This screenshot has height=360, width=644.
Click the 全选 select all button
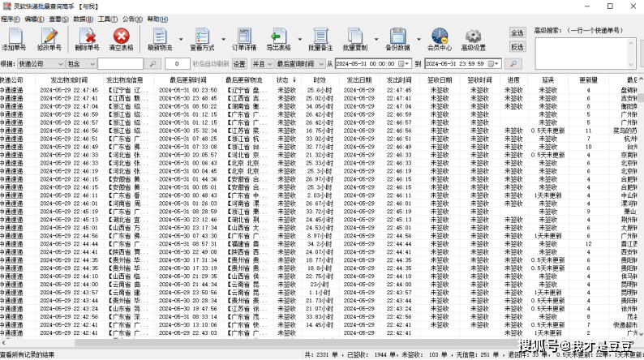click(517, 33)
